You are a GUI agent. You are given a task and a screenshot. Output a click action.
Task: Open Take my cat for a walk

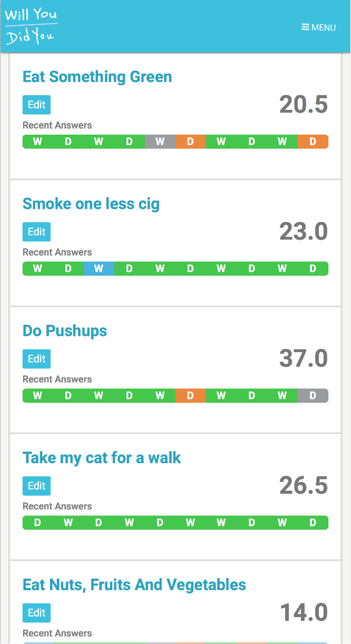[x=101, y=458]
